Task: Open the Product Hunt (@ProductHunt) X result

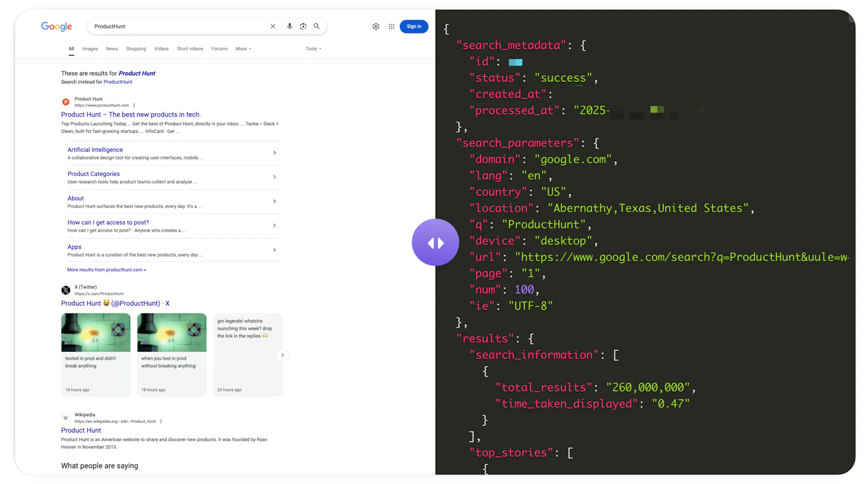Action: [115, 303]
